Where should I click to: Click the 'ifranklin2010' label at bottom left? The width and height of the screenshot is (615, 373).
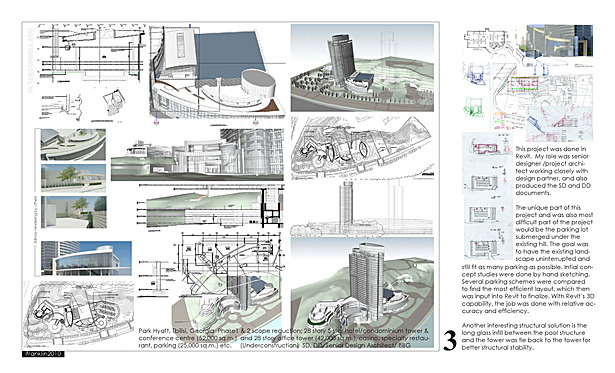point(43,354)
